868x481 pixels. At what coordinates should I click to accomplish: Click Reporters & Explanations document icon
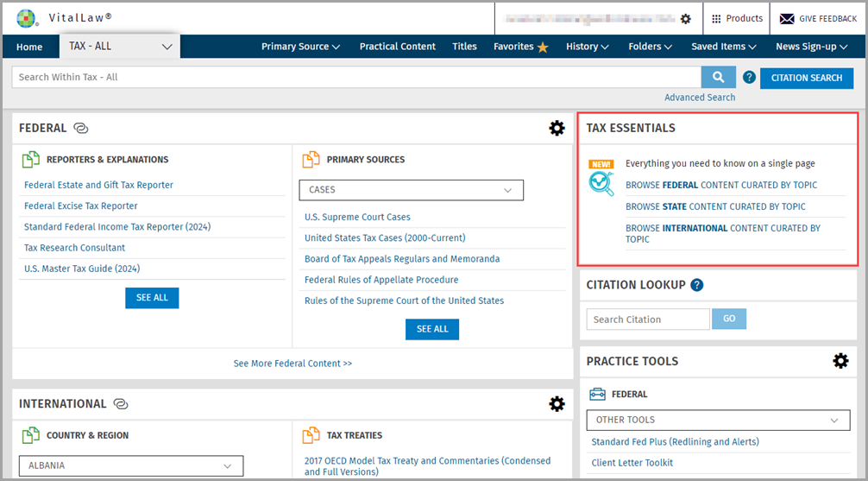point(31,160)
